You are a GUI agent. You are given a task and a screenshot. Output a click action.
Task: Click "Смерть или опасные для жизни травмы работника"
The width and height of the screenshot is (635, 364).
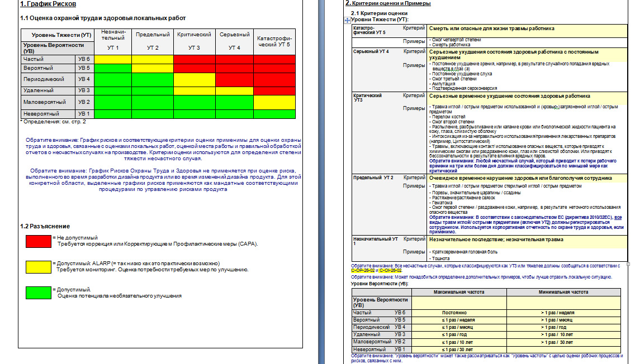click(x=492, y=28)
